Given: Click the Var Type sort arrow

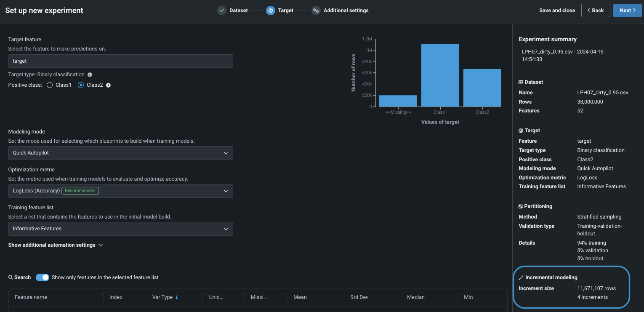Looking at the screenshot, I should 177,297.
